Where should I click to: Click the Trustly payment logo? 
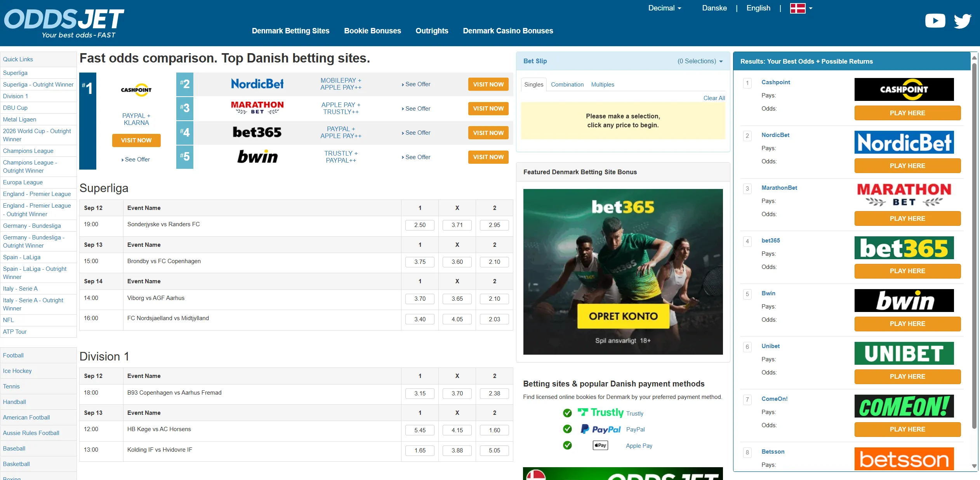tap(600, 412)
